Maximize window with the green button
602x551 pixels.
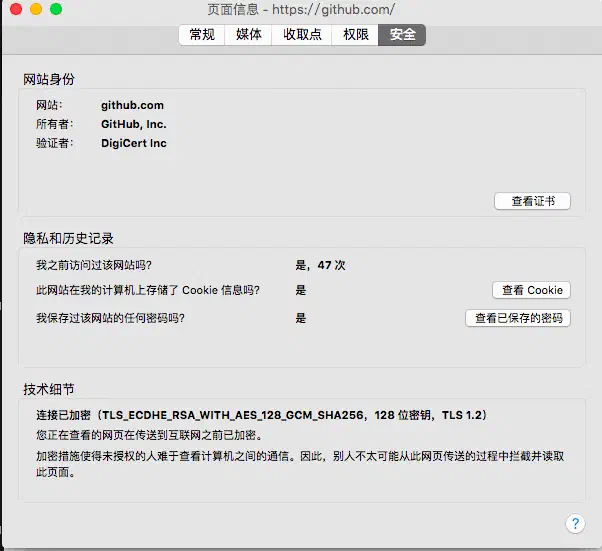tap(56, 9)
